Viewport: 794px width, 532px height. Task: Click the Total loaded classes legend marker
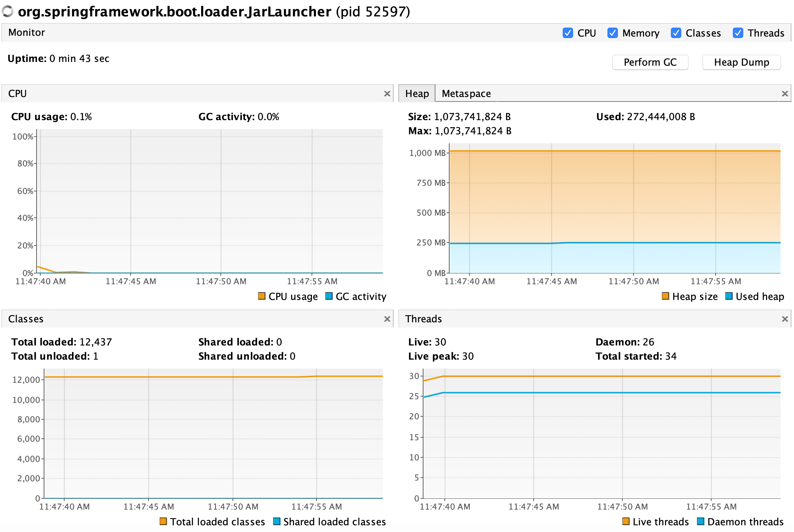[163, 521]
